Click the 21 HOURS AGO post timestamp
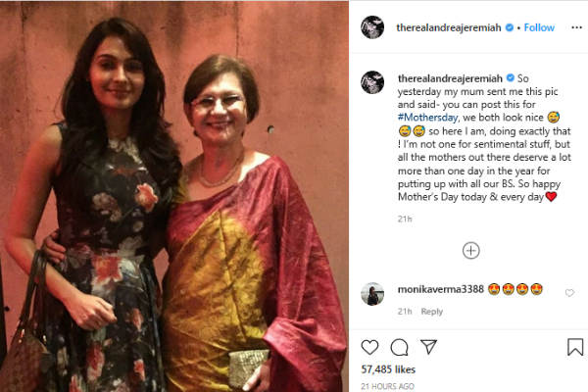Screen dimensions: 588x392 pyautogui.click(x=388, y=385)
